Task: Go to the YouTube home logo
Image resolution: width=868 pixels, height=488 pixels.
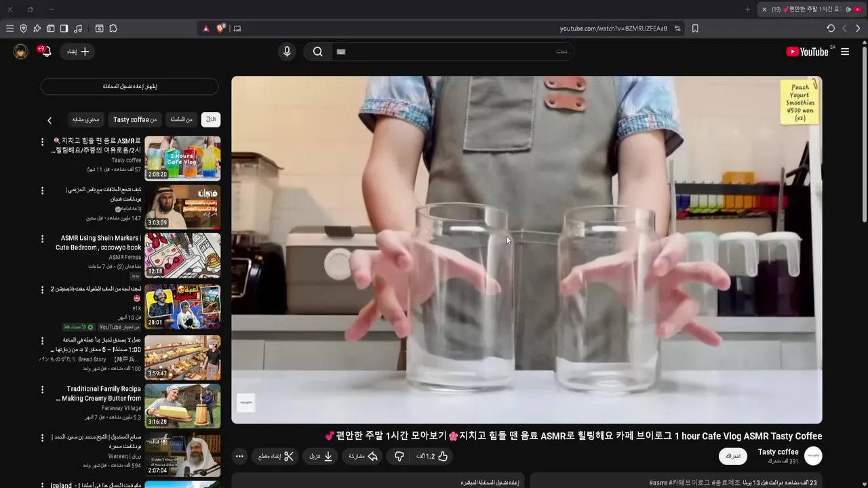Action: [x=807, y=52]
